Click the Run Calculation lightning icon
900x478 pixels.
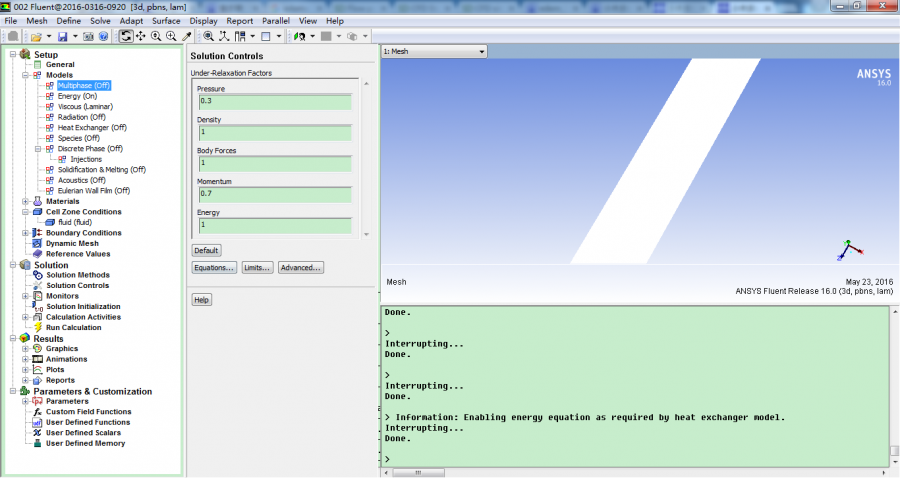(38, 328)
